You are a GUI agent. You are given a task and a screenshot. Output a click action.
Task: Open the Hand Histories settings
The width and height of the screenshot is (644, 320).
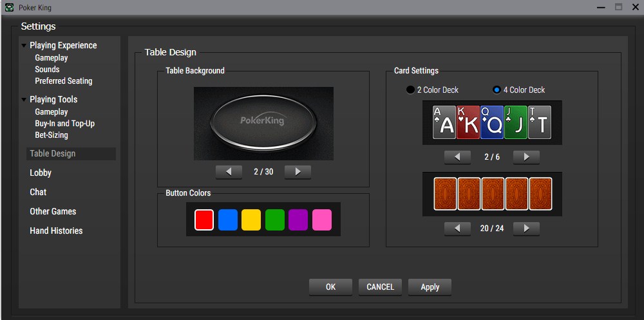(x=56, y=231)
